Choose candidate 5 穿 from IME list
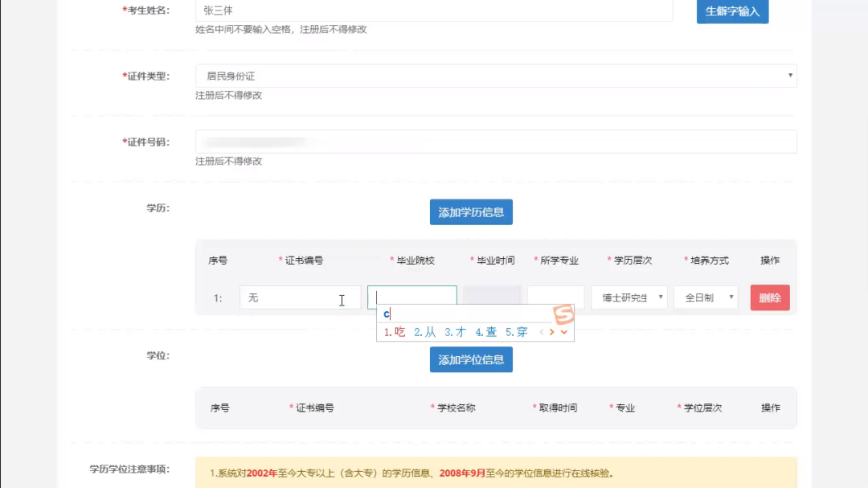The image size is (868, 488). point(517,332)
